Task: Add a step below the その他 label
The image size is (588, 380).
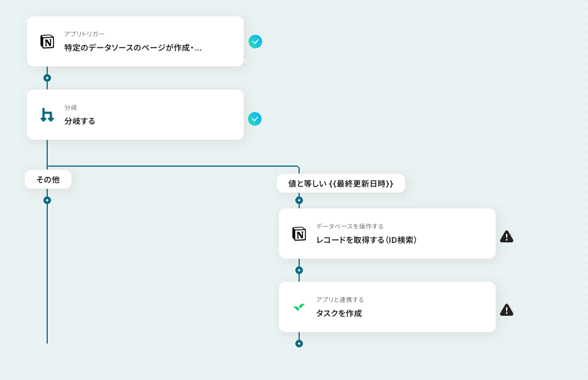Action: (47, 200)
